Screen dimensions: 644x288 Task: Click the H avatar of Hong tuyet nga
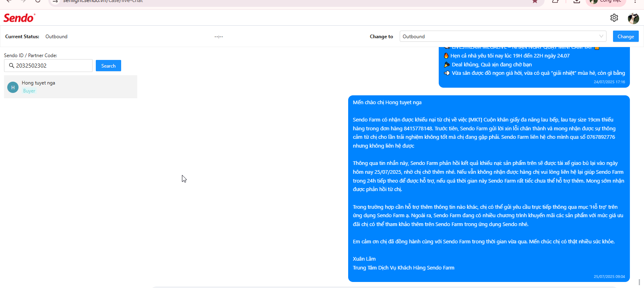click(x=13, y=87)
